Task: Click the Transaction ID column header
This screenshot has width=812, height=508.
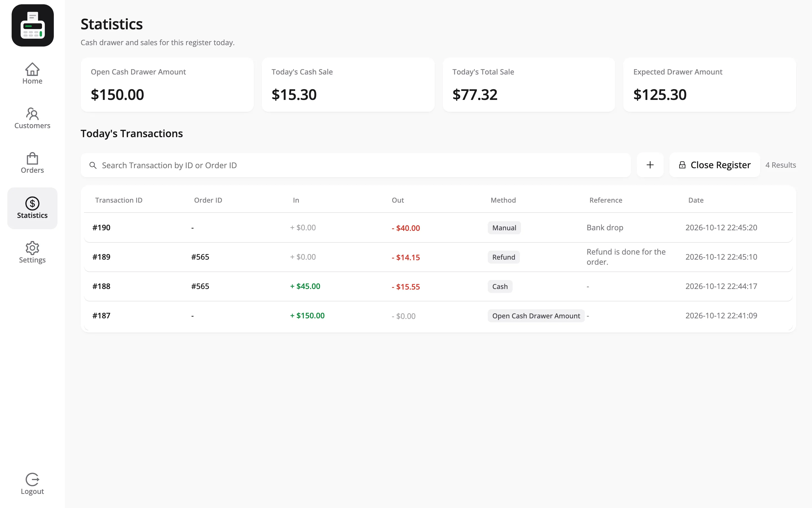Action: click(x=119, y=200)
